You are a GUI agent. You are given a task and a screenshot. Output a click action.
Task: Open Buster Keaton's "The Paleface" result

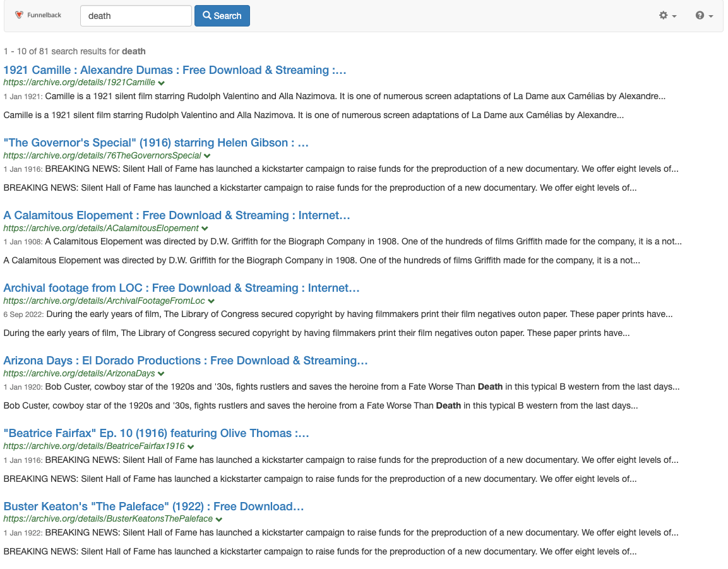click(x=154, y=506)
